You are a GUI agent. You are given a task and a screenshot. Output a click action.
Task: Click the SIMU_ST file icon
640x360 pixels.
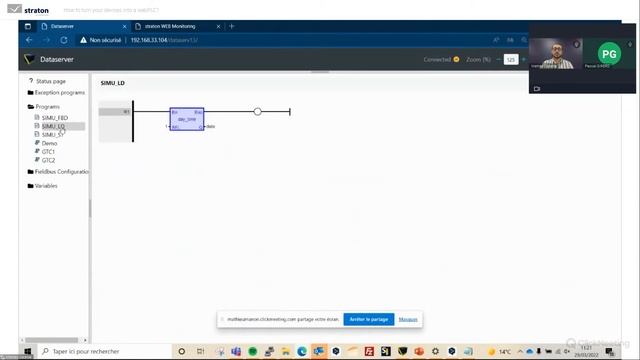(x=37, y=134)
